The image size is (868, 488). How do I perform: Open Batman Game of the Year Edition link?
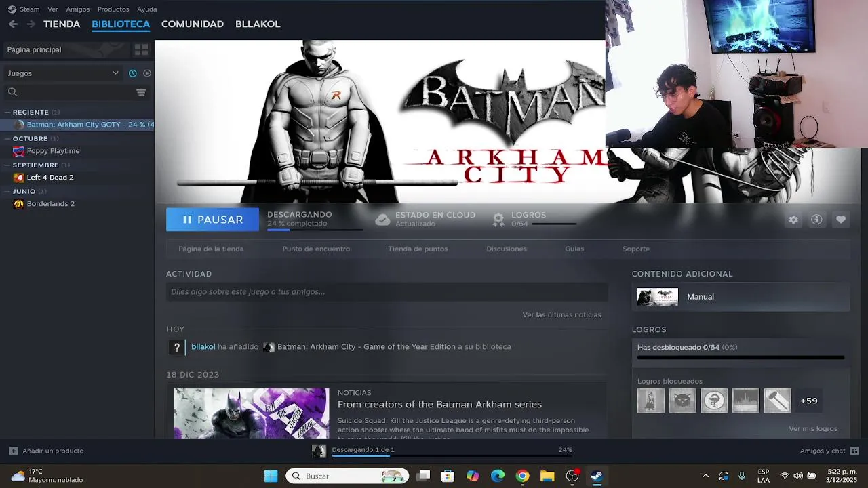point(366,346)
